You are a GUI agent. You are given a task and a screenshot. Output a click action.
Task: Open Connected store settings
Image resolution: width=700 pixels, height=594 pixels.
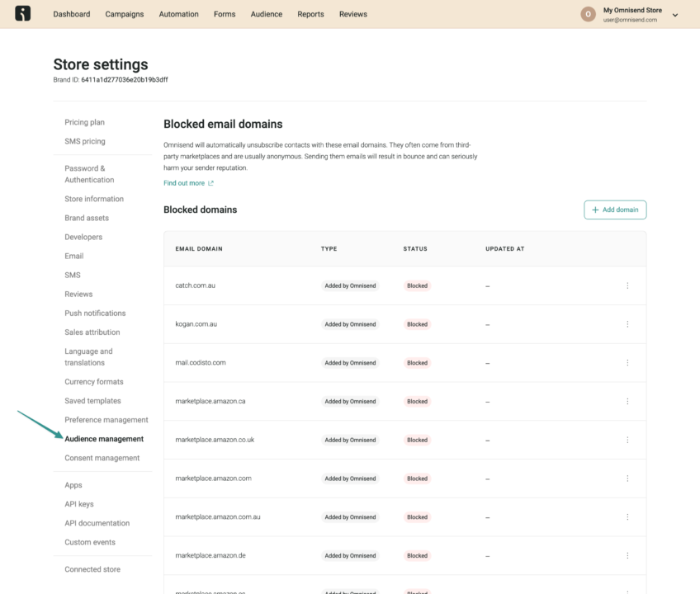pos(92,569)
